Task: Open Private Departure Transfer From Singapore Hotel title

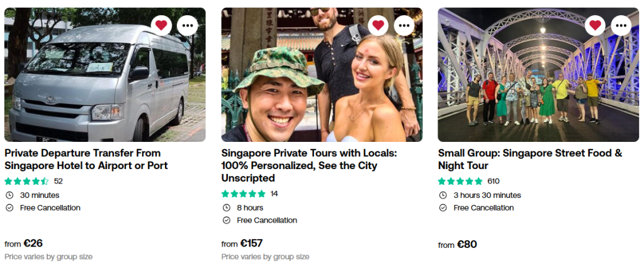Action: tap(86, 159)
